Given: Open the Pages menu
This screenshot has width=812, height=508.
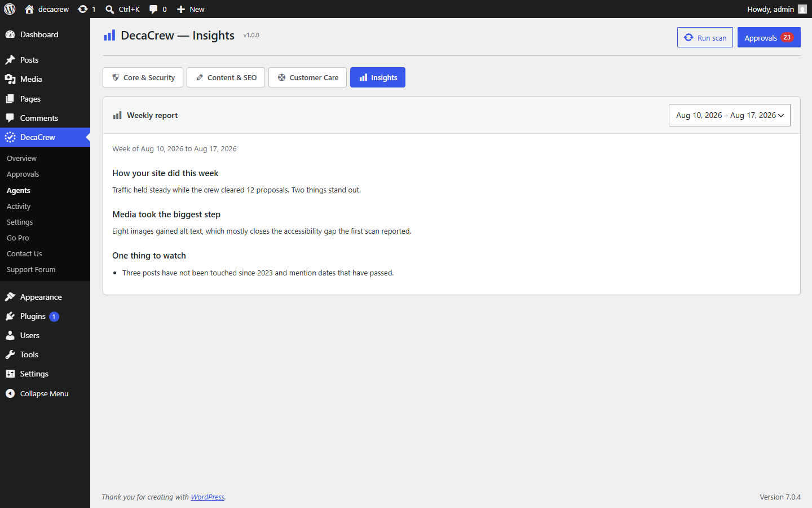Looking at the screenshot, I should [x=45, y=99].
